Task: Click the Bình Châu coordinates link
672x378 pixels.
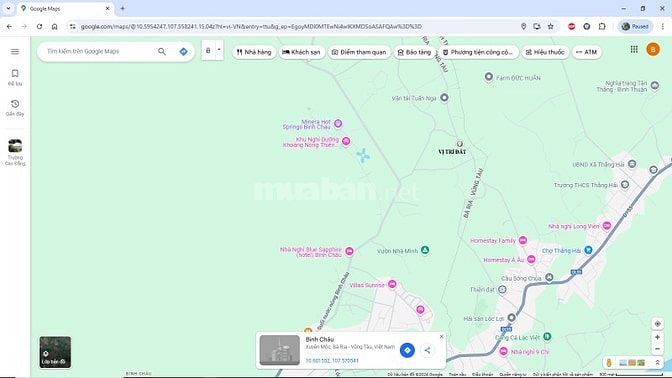Action: (x=332, y=360)
